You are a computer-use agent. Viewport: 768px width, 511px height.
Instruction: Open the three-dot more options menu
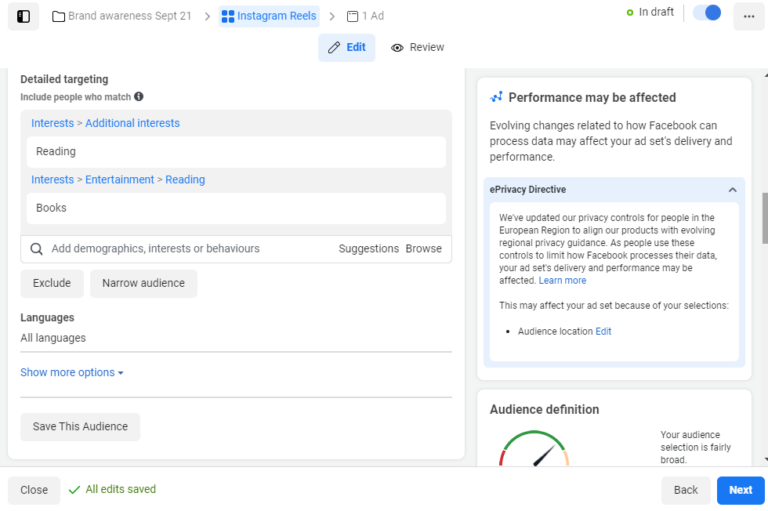click(749, 16)
